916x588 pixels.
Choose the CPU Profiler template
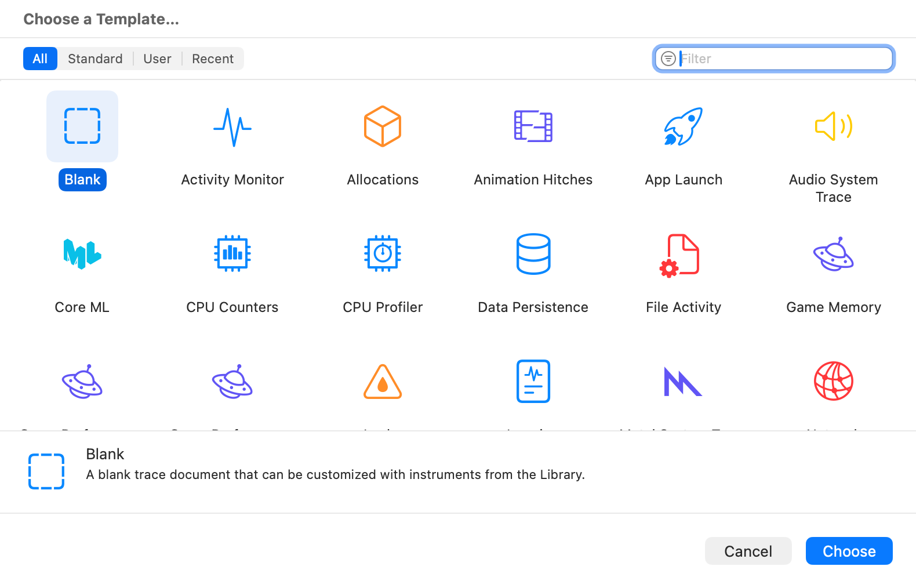click(x=383, y=254)
